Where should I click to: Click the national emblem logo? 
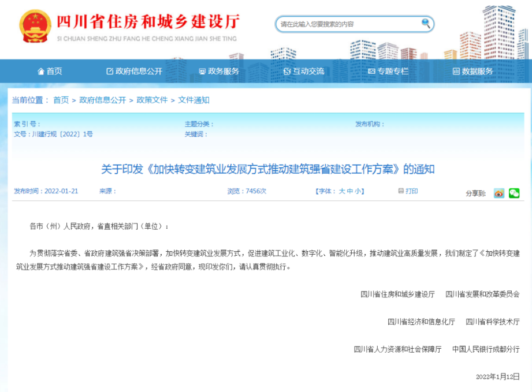[34, 25]
